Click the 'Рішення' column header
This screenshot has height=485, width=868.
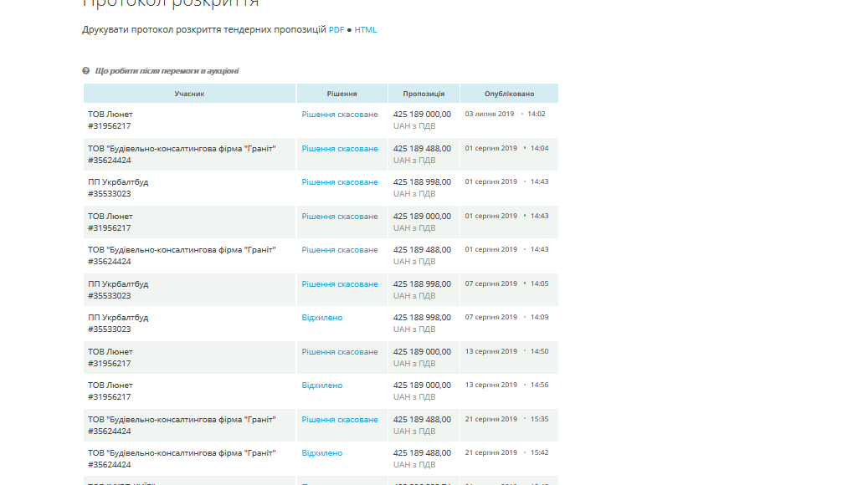point(342,94)
